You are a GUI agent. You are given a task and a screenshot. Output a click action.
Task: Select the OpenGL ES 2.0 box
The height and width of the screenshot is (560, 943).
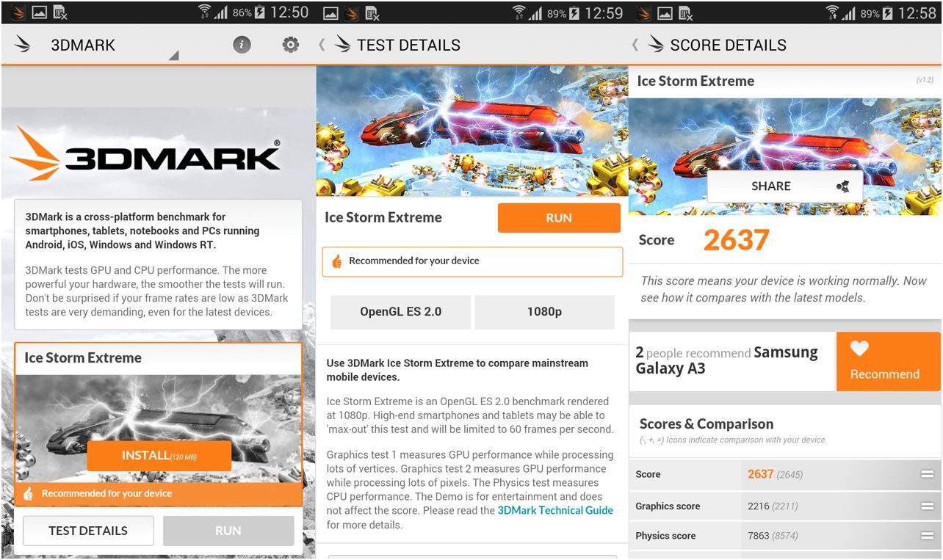click(x=400, y=312)
